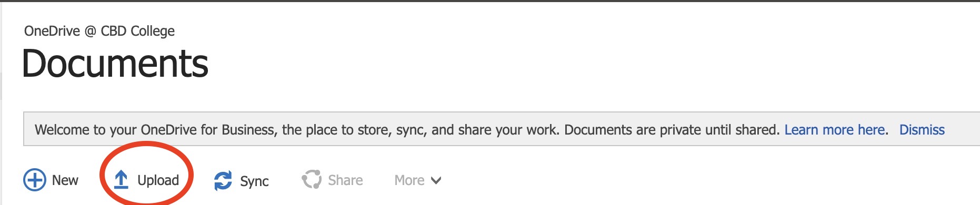Image resolution: width=980 pixels, height=205 pixels.
Task: Select the words CBD College in the breadcrumb
Action: point(137,31)
